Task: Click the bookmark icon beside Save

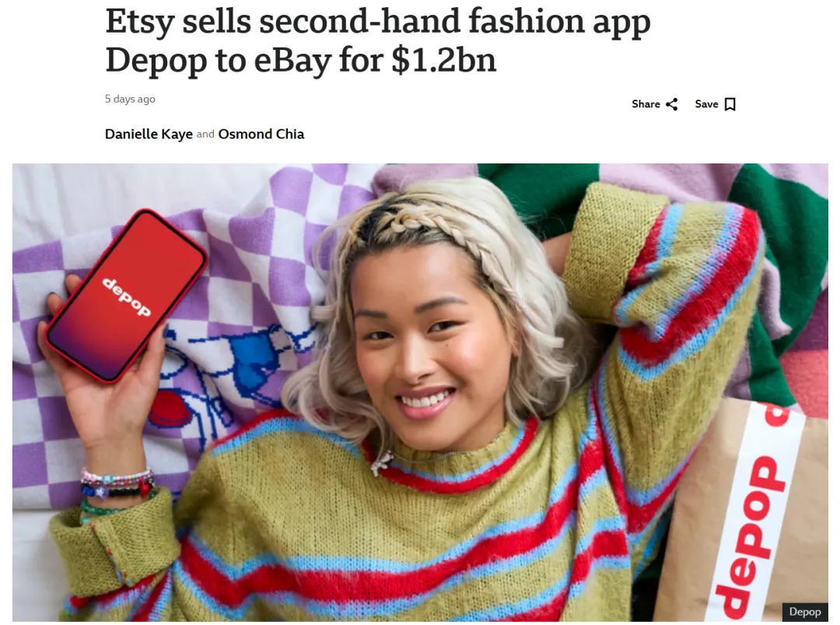Action: pyautogui.click(x=730, y=104)
